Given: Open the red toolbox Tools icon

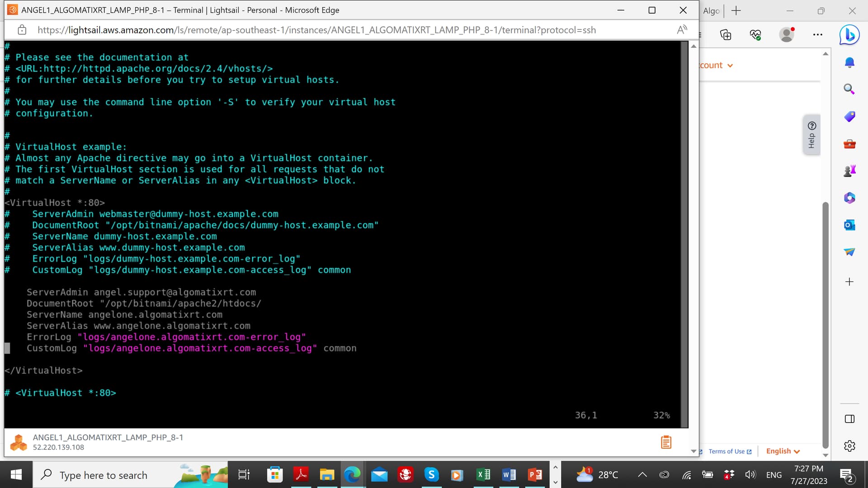Looking at the screenshot, I should [849, 144].
